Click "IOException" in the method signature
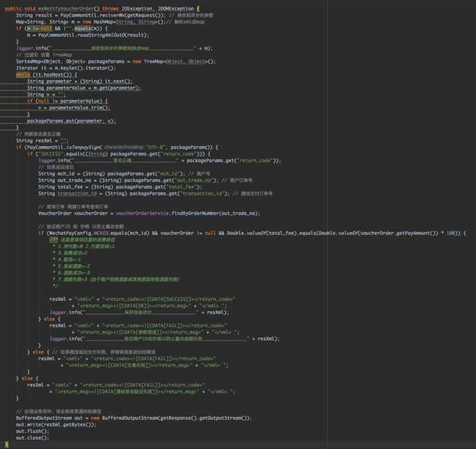476x449 pixels. click(137, 8)
